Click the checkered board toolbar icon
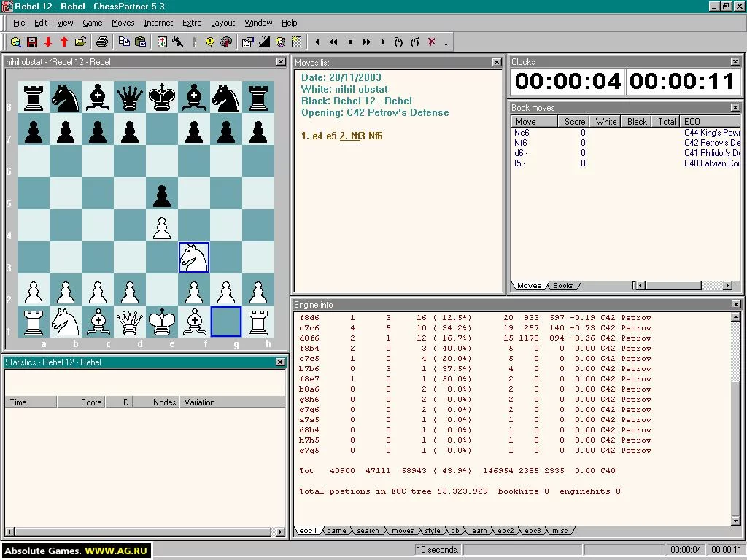Viewport: 747px width, 560px height. [x=296, y=42]
